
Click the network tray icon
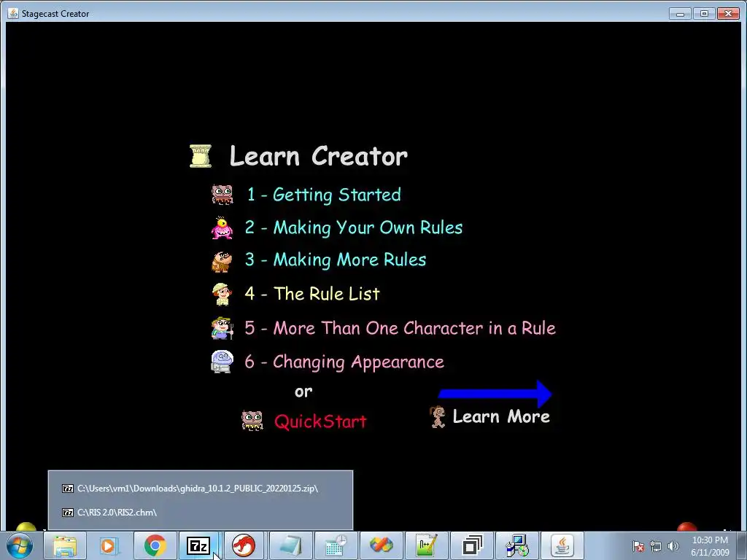pyautogui.click(x=656, y=547)
